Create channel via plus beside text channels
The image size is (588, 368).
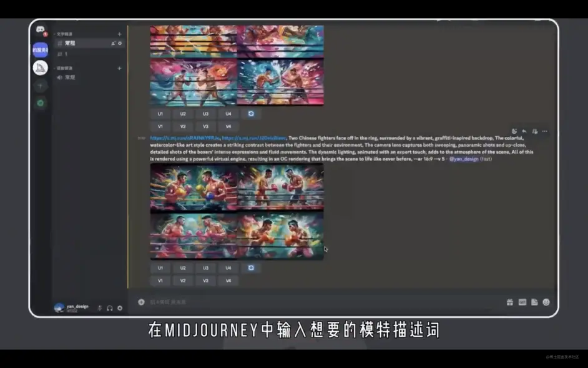119,34
